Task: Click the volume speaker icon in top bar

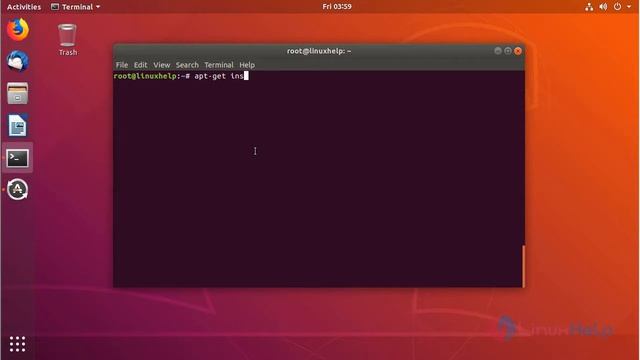Action: pyautogui.click(x=603, y=7)
